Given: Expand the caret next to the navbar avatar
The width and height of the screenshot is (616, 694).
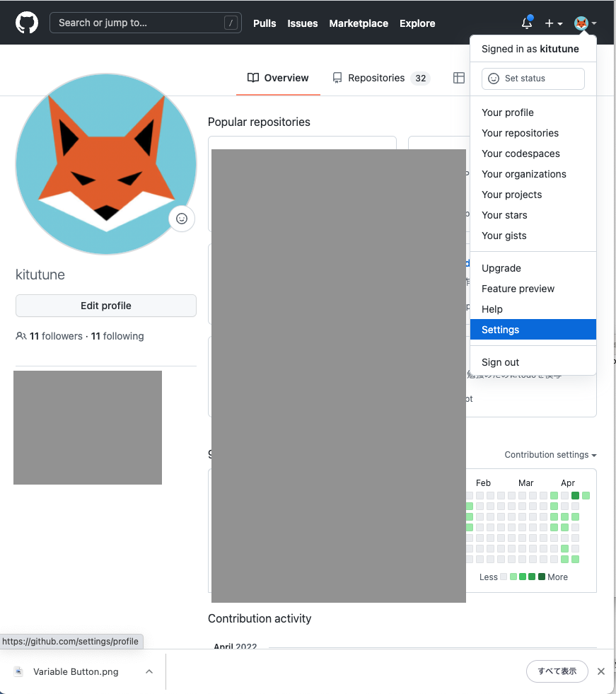Looking at the screenshot, I should click(594, 23).
